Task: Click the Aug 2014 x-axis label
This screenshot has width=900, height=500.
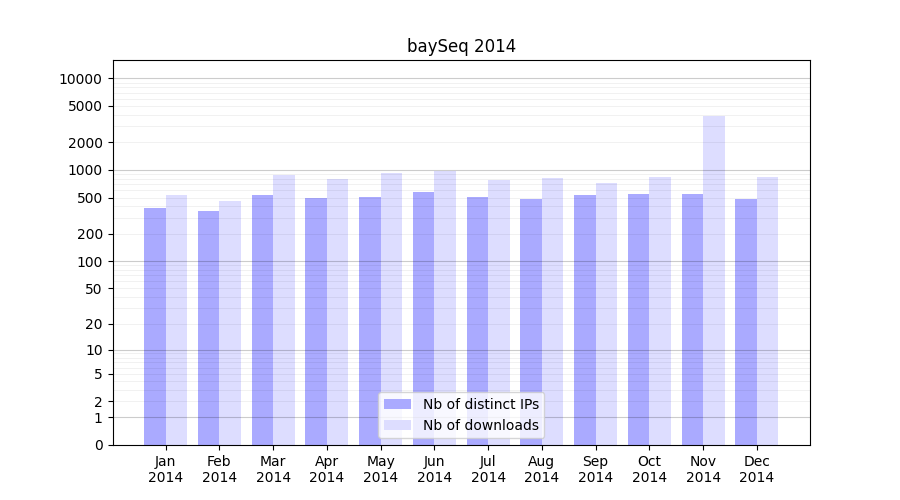Action: (x=542, y=469)
